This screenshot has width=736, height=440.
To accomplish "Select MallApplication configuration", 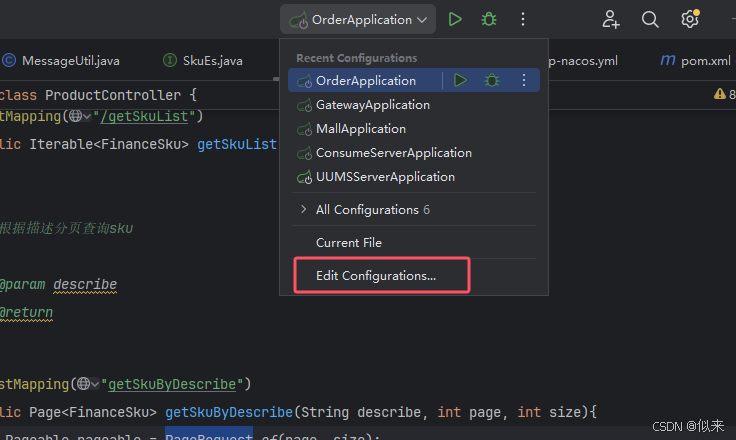I will point(414,129).
